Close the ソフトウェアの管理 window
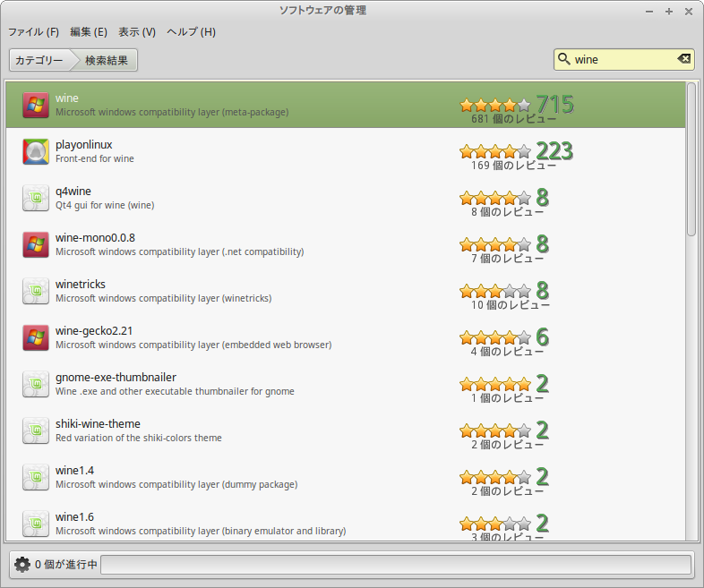The image size is (704, 588). 689,12
